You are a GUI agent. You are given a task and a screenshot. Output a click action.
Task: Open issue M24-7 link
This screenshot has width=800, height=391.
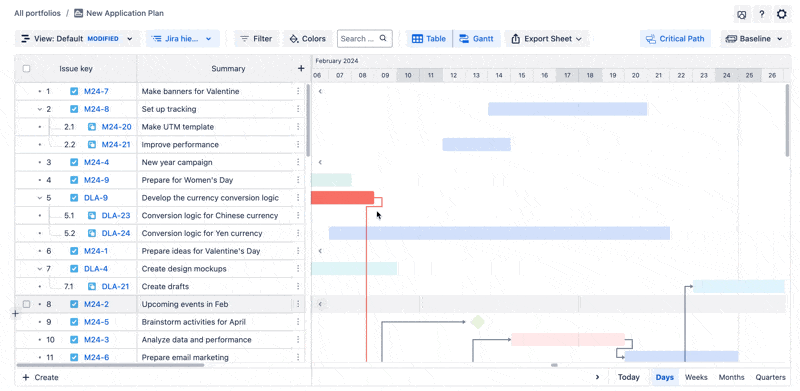coord(96,91)
